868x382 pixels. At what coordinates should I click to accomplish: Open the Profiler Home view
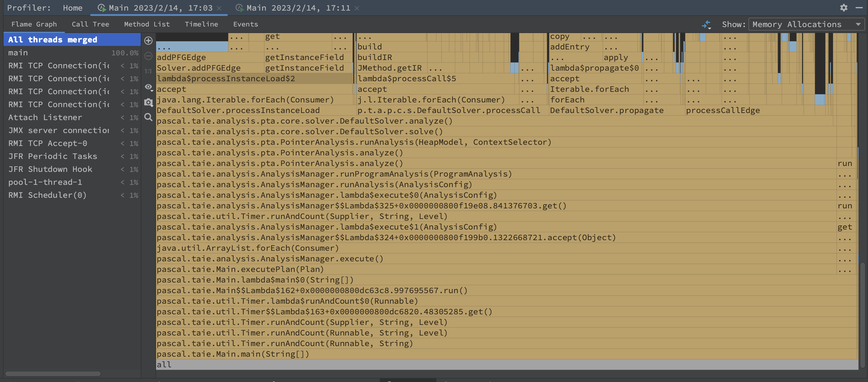pos(73,7)
